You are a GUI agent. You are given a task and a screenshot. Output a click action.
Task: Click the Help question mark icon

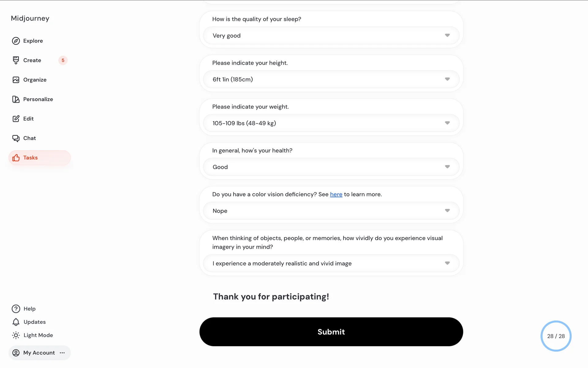click(x=16, y=309)
